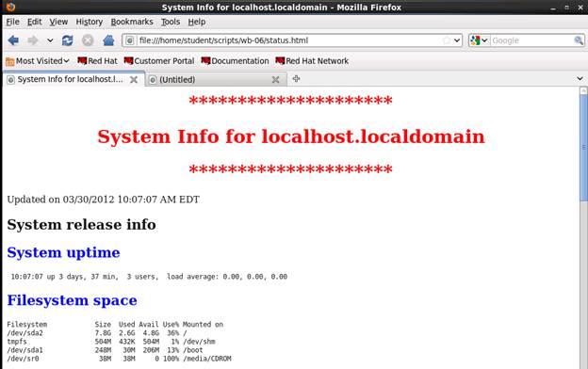588x369 pixels.
Task: Open the File menu
Action: pyautogui.click(x=12, y=22)
